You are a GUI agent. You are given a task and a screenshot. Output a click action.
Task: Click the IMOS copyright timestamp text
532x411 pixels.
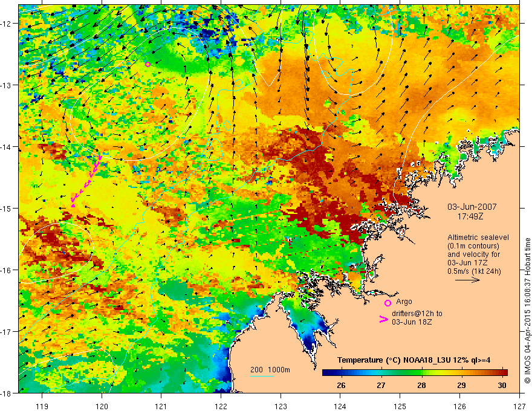point(527,309)
